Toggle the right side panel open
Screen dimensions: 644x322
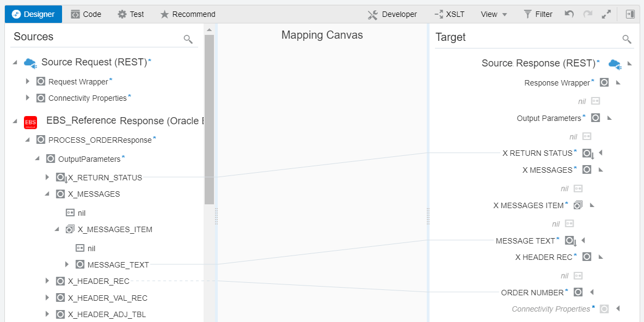pos(630,14)
